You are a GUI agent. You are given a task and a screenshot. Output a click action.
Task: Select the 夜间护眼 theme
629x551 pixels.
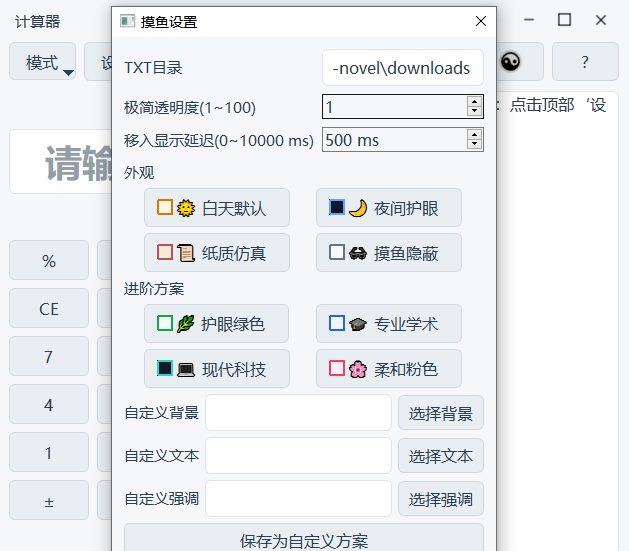[389, 208]
